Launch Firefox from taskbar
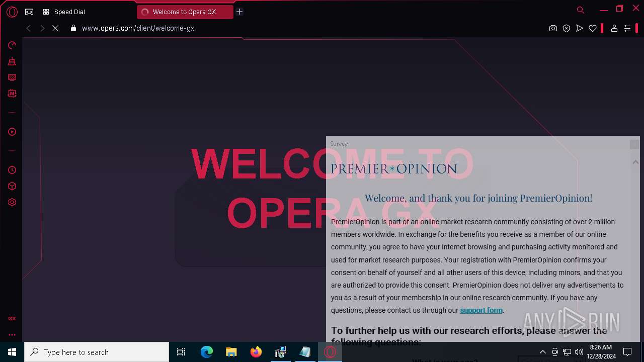The image size is (644, 362). pyautogui.click(x=256, y=352)
